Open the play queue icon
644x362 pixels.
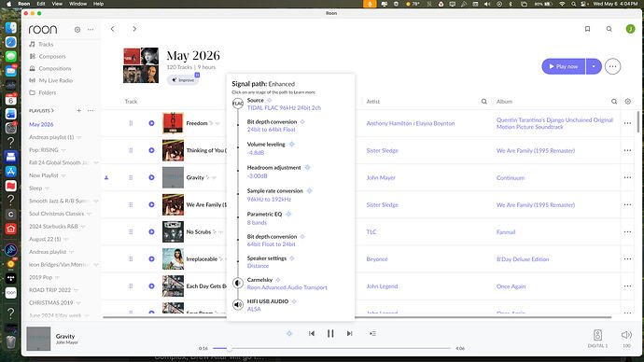tap(372, 333)
